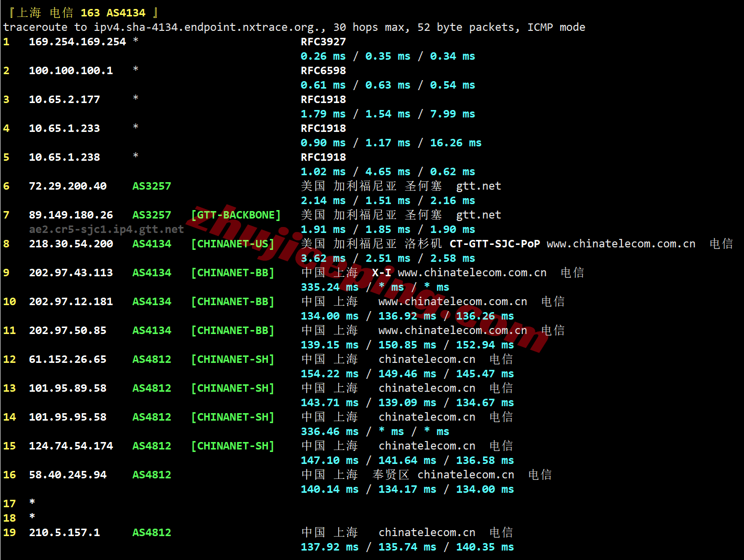Select IP 10.65.1.238
This screenshot has height=560, width=744.
tap(64, 157)
